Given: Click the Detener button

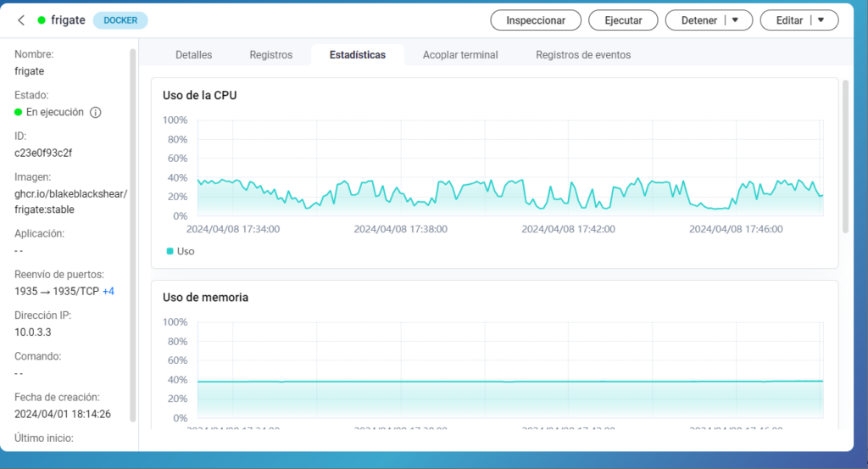Looking at the screenshot, I should [x=698, y=20].
